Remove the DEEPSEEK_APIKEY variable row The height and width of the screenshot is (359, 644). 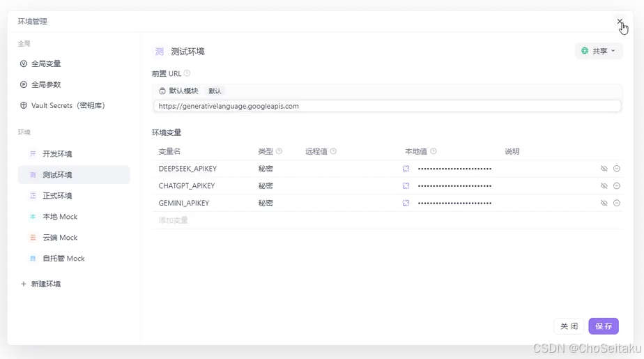[x=617, y=169]
